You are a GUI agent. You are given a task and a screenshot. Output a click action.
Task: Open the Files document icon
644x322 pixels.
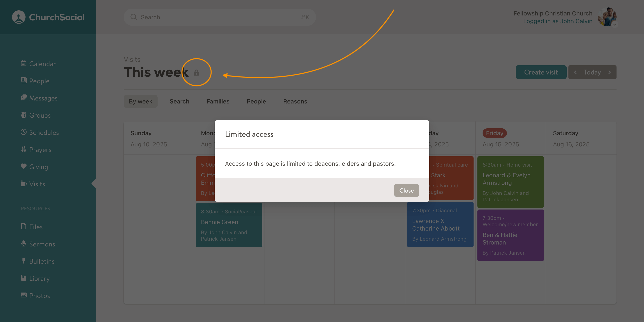[23, 226]
